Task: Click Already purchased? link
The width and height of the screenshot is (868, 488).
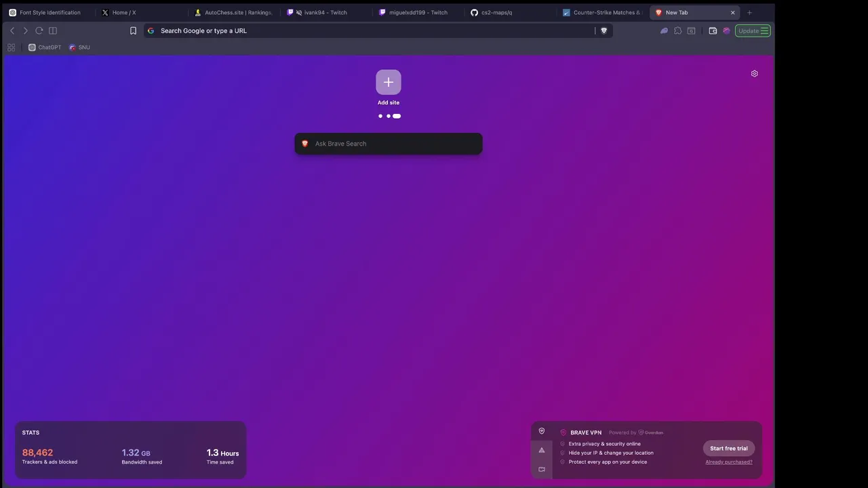Action: [729, 462]
